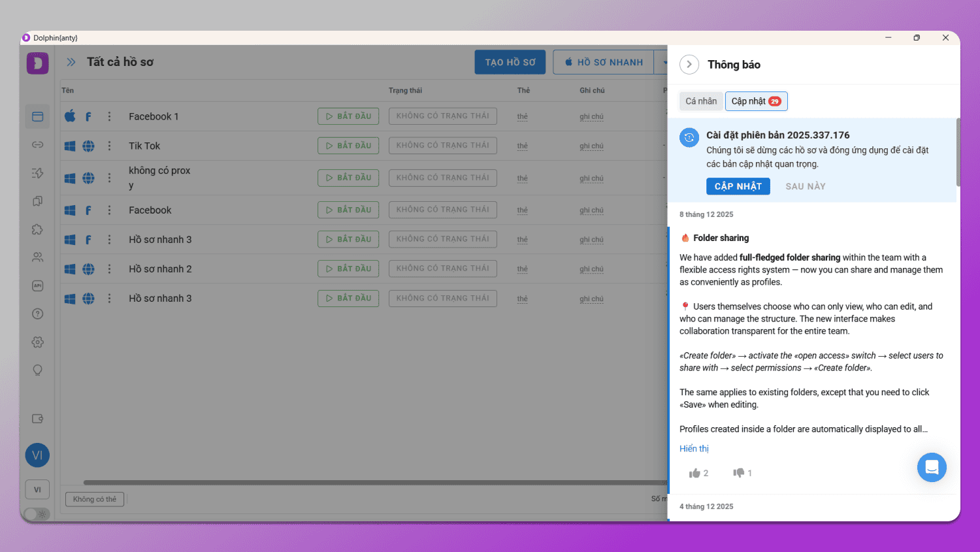Click the Không có thẻ tag filter
This screenshot has width=980, height=552.
pyautogui.click(x=95, y=499)
